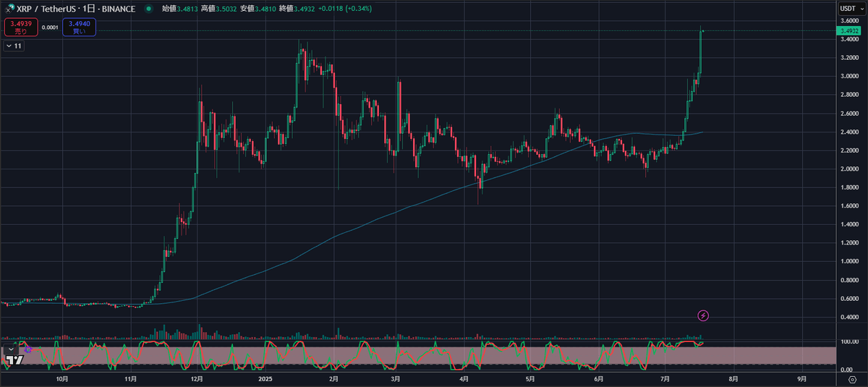The width and height of the screenshot is (868, 387).
Task: Click the 2.0000 price scale label
Action: click(849, 169)
